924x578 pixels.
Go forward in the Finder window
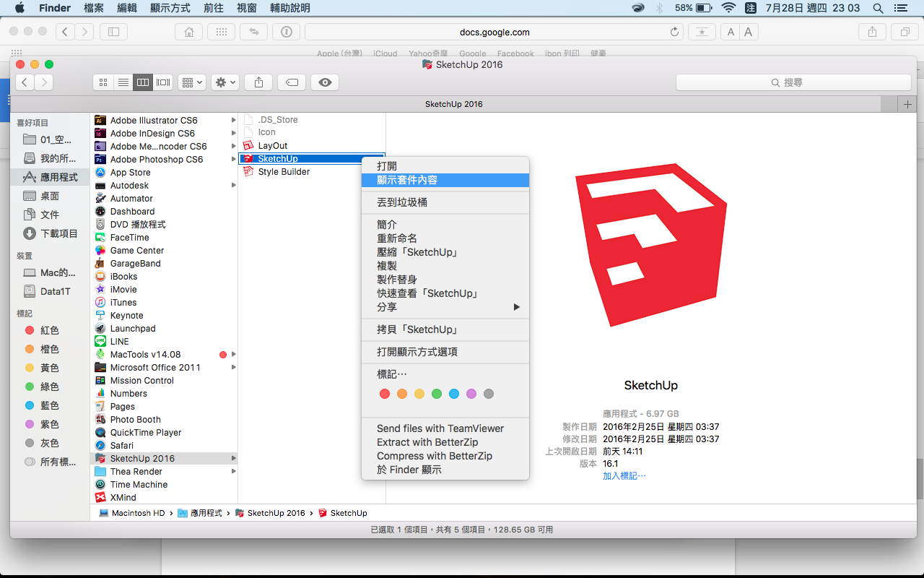[x=44, y=82]
